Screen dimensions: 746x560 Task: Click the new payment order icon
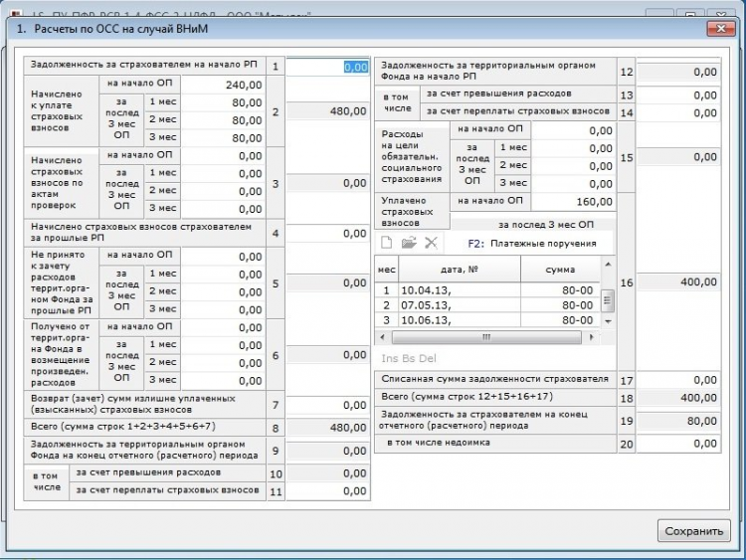tap(386, 243)
